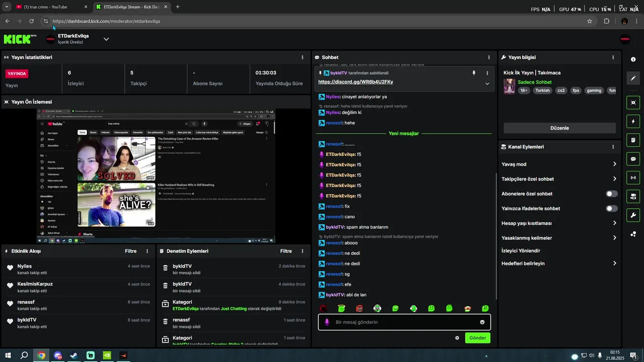
Task: Click the Turkish tag chip
Action: pyautogui.click(x=542, y=90)
